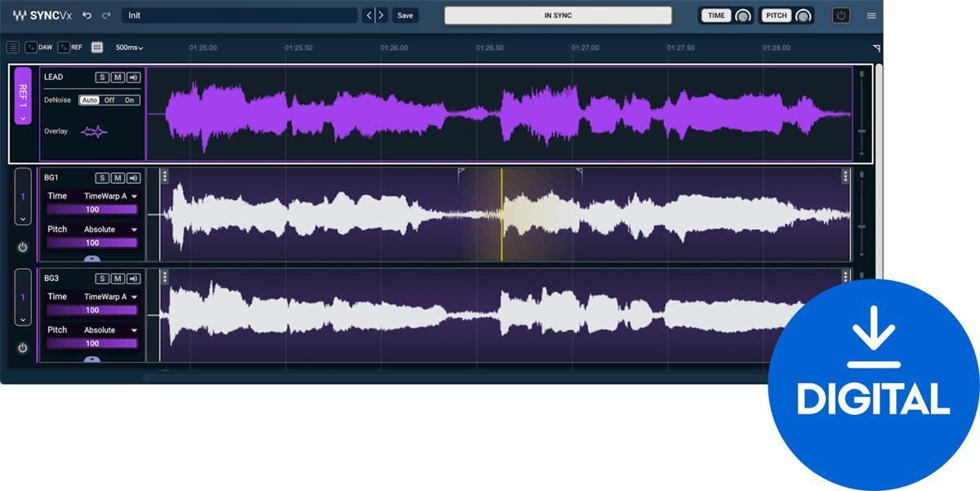Click the Init preset name field
The width and height of the screenshot is (980, 491).
click(x=239, y=16)
